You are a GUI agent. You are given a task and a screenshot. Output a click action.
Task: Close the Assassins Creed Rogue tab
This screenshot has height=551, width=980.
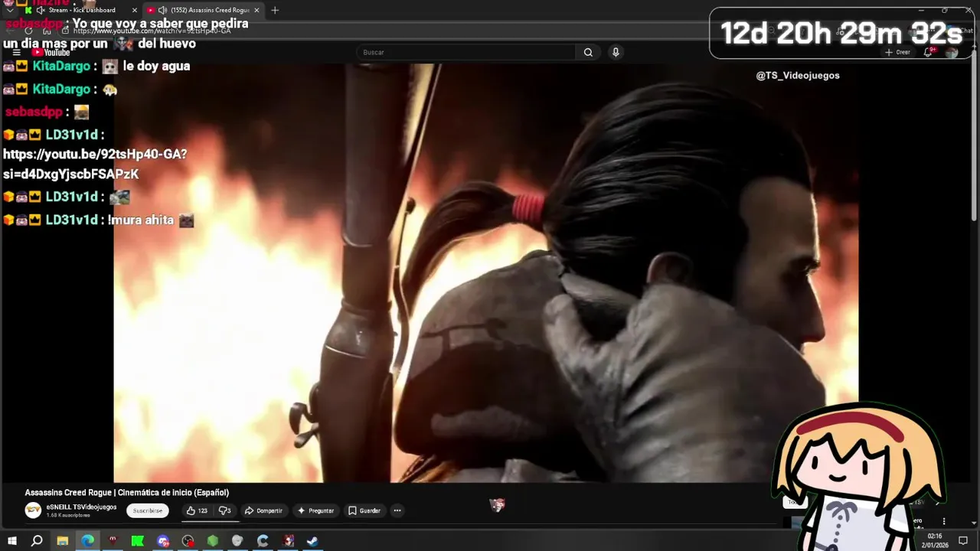[256, 10]
